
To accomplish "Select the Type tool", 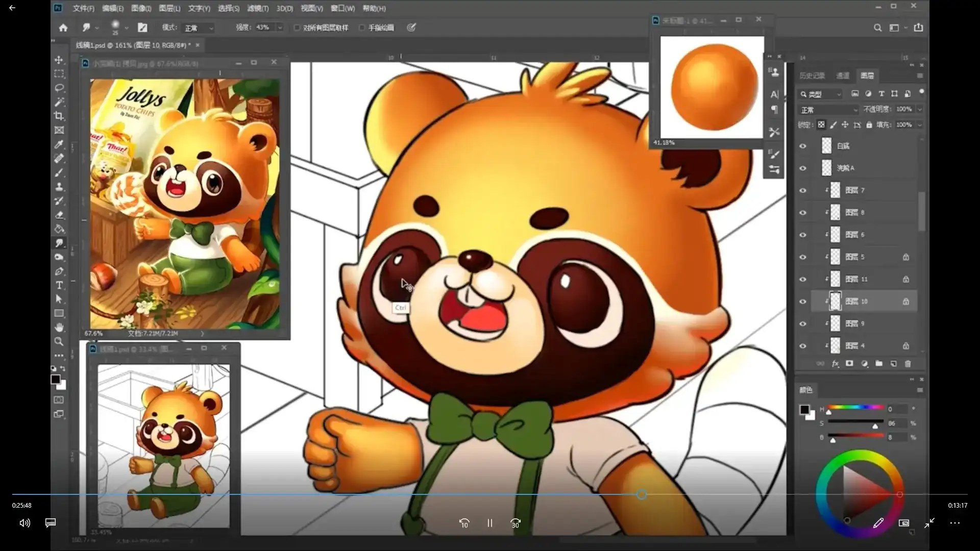I will [x=59, y=285].
